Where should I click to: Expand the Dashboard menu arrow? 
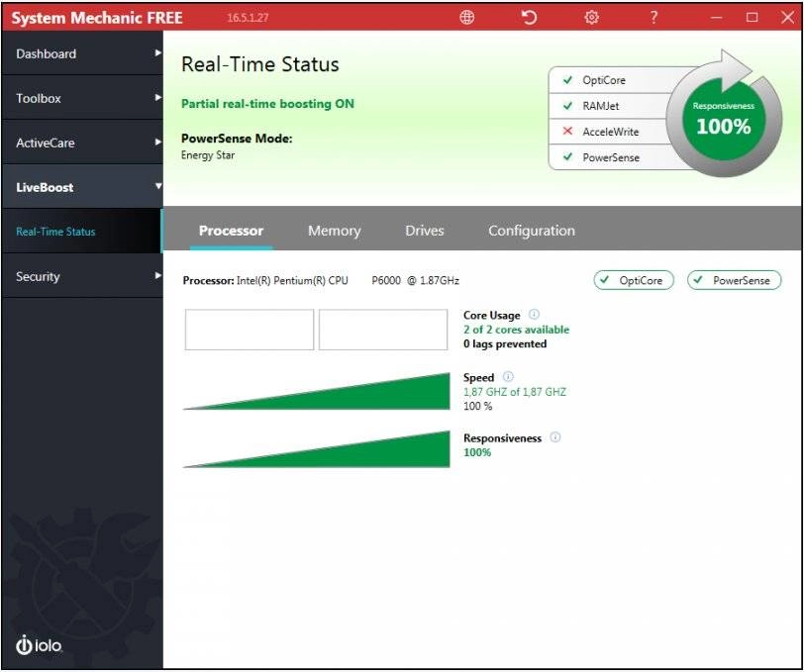[x=158, y=52]
